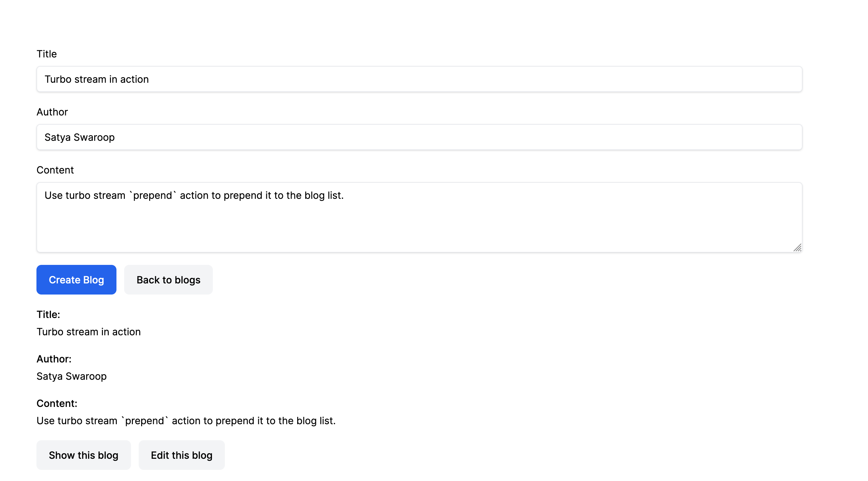The height and width of the screenshot is (481, 868).
Task: Click the bold "Title:" heading in blog card
Action: pyautogui.click(x=48, y=314)
